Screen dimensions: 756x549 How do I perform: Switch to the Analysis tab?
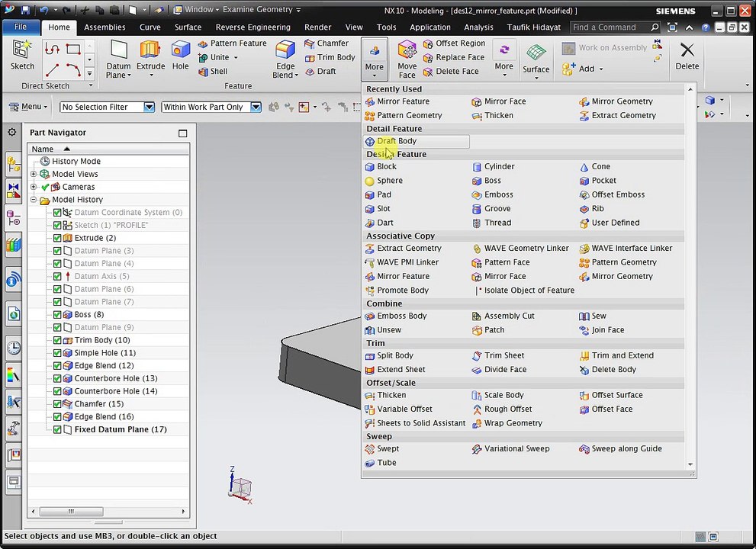[x=478, y=27]
